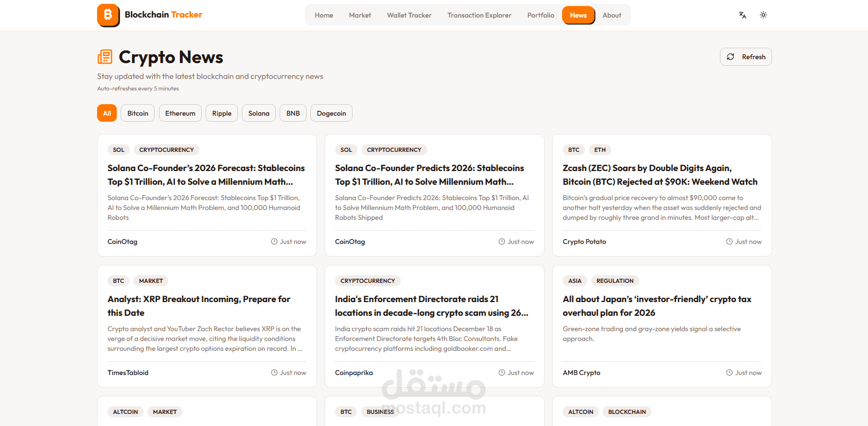
Task: Switch to the Portfolio page
Action: 541,15
